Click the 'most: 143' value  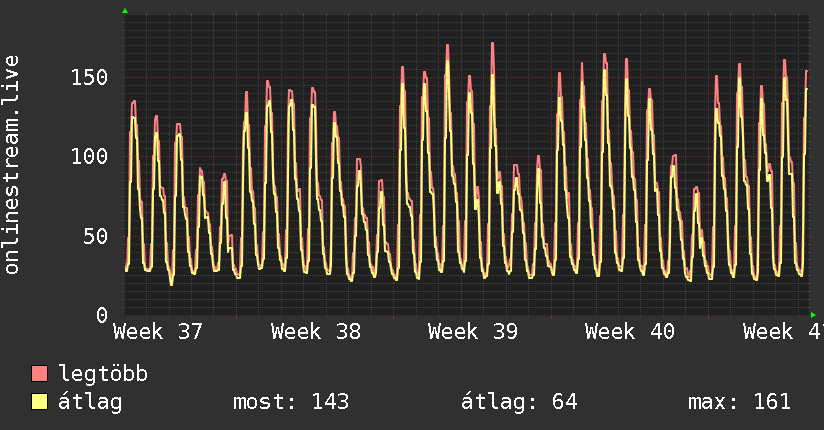(x=291, y=402)
